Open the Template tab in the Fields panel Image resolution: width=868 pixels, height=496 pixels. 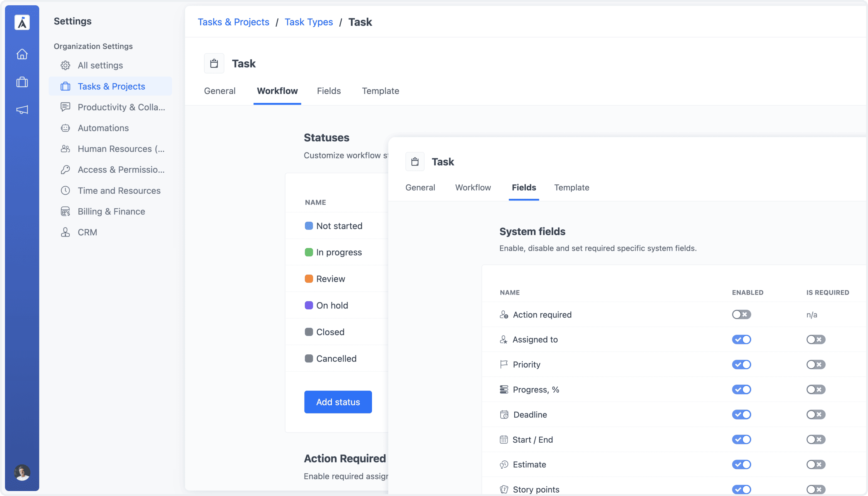pyautogui.click(x=572, y=187)
